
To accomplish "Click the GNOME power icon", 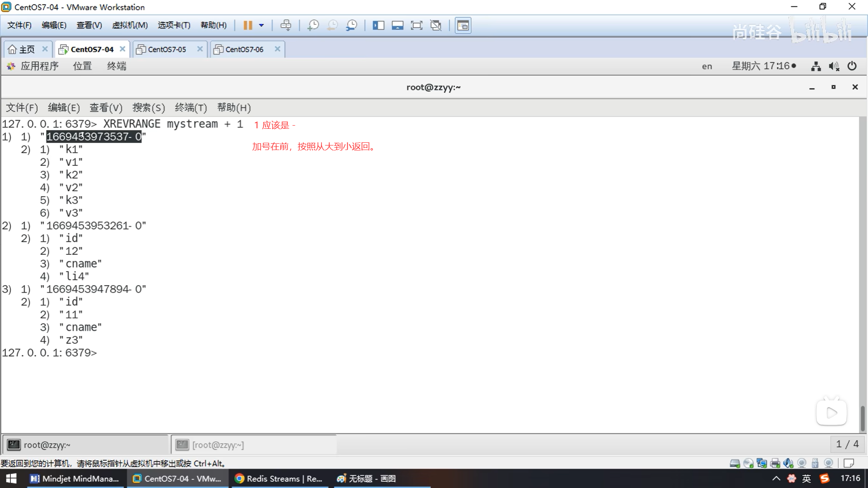I will (852, 66).
